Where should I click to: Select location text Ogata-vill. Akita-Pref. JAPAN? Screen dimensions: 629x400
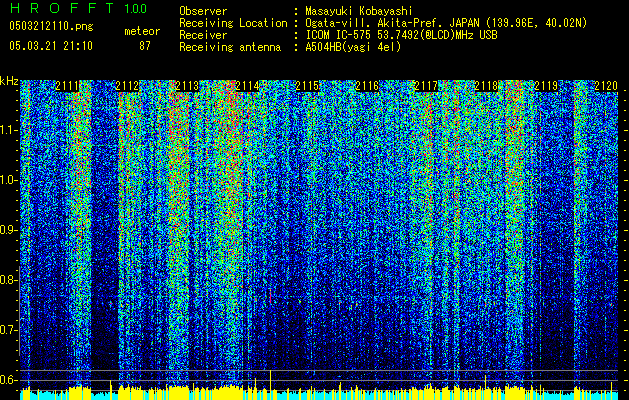(392, 23)
